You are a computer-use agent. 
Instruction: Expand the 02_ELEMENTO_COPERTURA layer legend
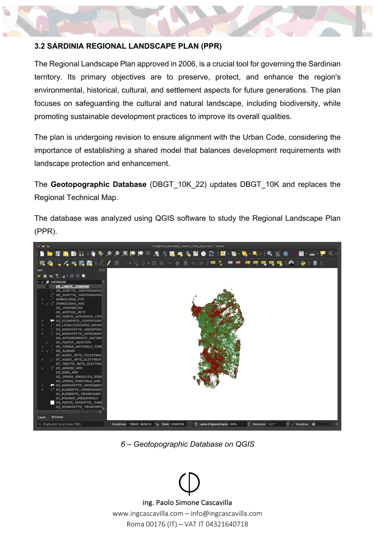coord(43,321)
